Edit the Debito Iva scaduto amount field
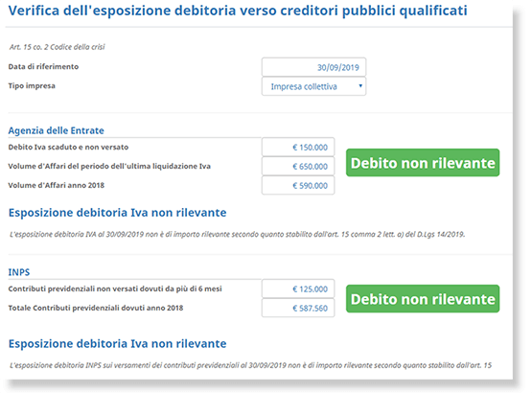 point(298,148)
